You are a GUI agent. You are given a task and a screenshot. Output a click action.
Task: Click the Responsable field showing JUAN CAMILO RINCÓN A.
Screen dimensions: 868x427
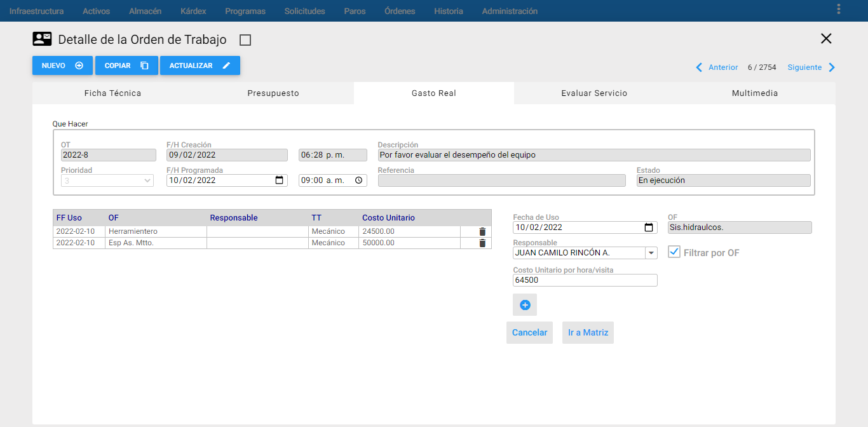585,253
